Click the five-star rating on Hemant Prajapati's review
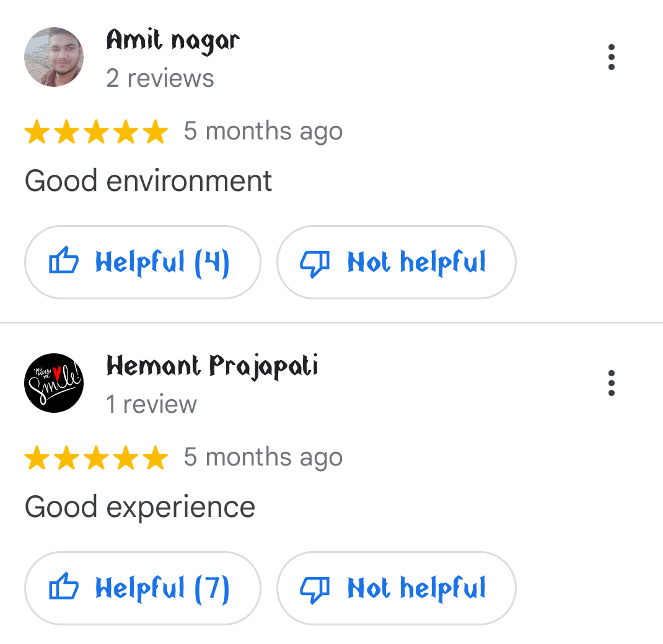This screenshot has width=663, height=644. 97,457
